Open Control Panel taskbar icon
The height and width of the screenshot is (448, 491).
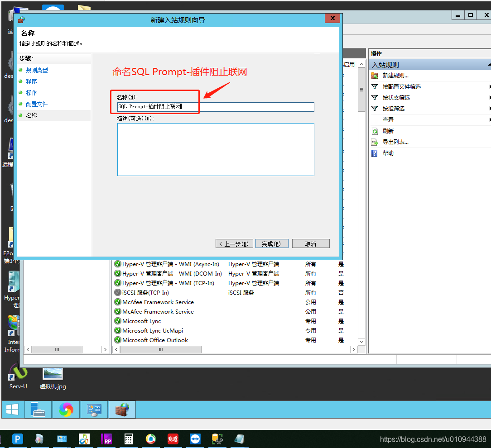coord(94,409)
